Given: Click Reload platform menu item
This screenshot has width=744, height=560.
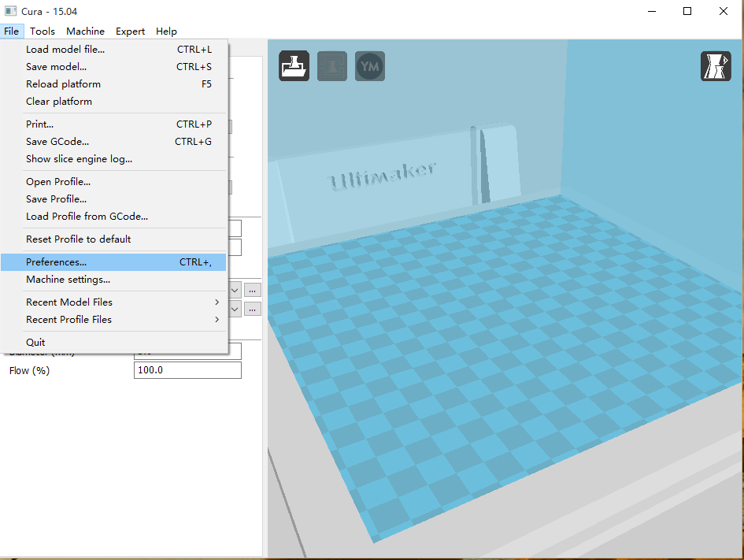Looking at the screenshot, I should 113,84.
